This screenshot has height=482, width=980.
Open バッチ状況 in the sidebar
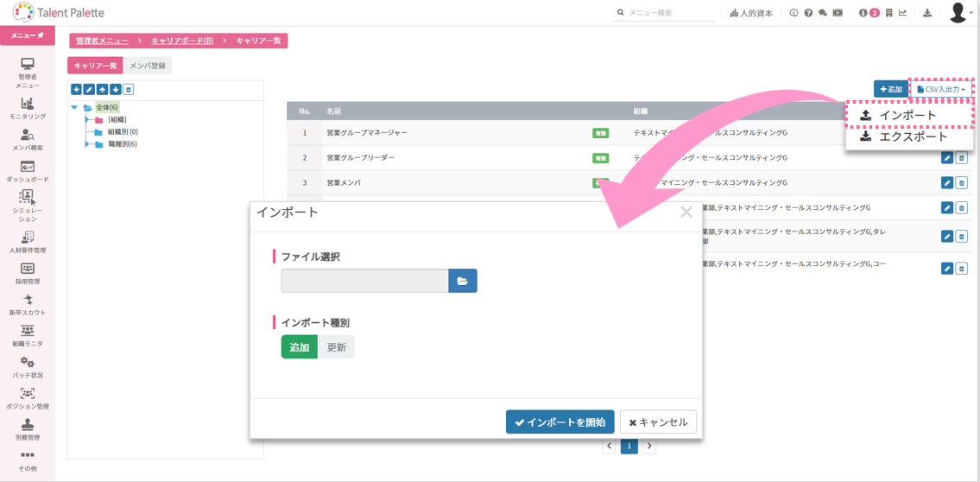tap(28, 367)
